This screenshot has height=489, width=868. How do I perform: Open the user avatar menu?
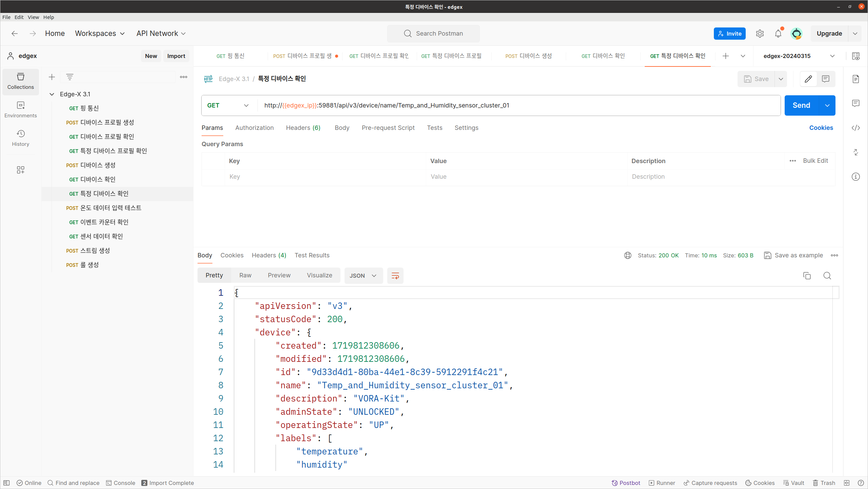click(796, 33)
